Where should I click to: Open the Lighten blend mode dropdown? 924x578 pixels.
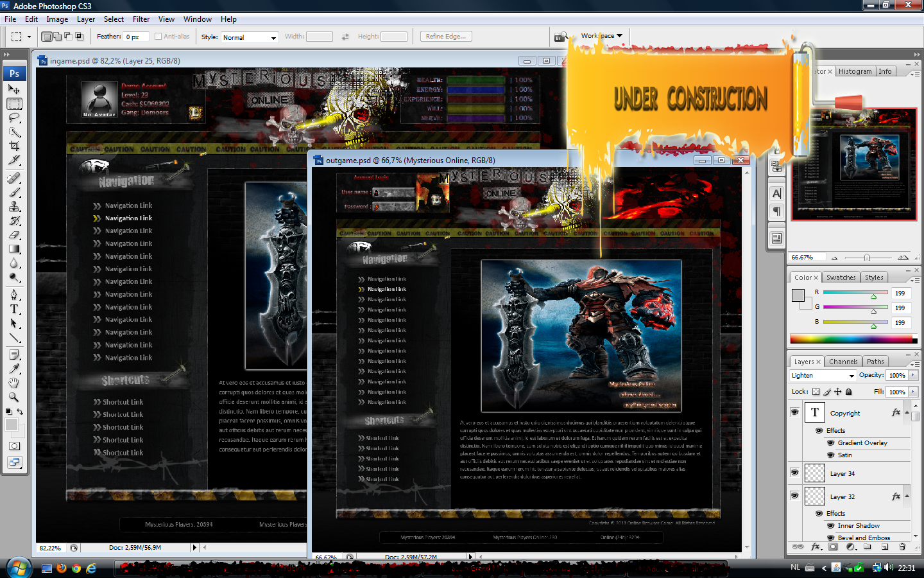[x=823, y=375]
